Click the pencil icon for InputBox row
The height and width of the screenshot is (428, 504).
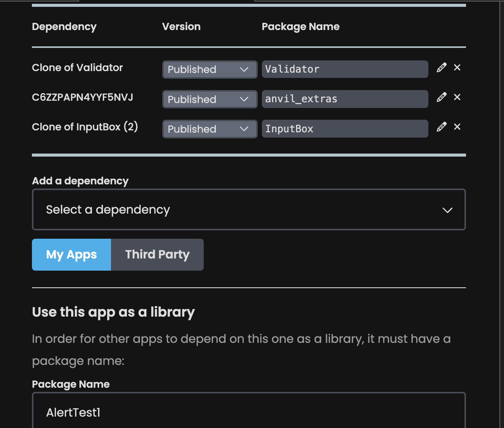coord(441,127)
